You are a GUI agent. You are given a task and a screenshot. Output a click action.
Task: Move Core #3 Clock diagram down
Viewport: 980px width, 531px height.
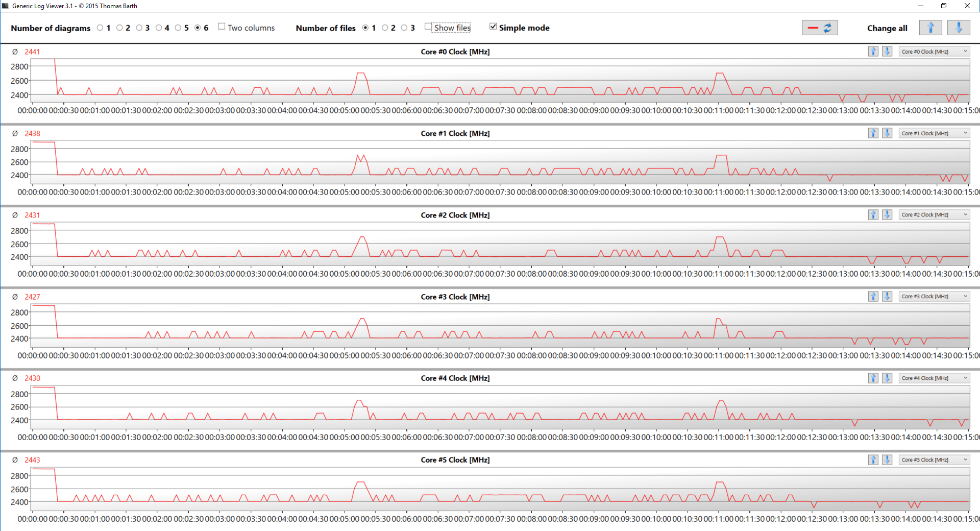887,296
